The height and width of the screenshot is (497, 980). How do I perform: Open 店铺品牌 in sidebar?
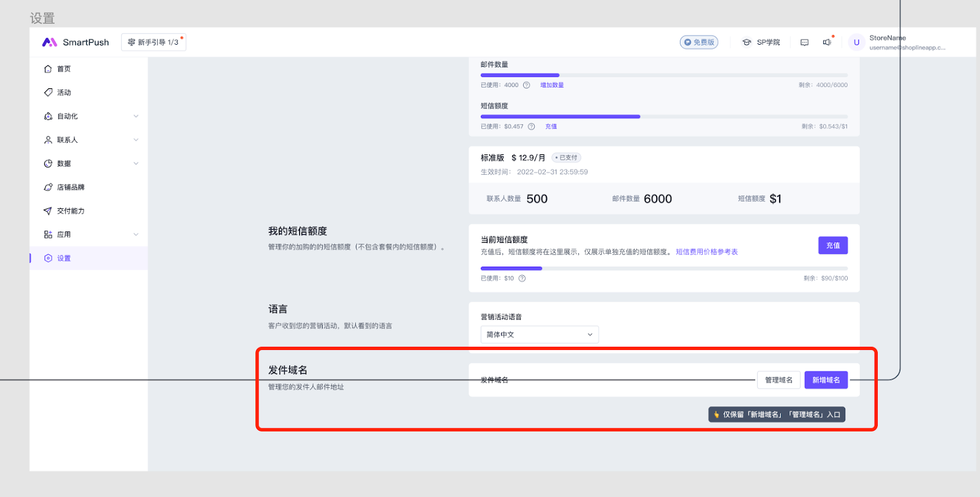point(70,188)
